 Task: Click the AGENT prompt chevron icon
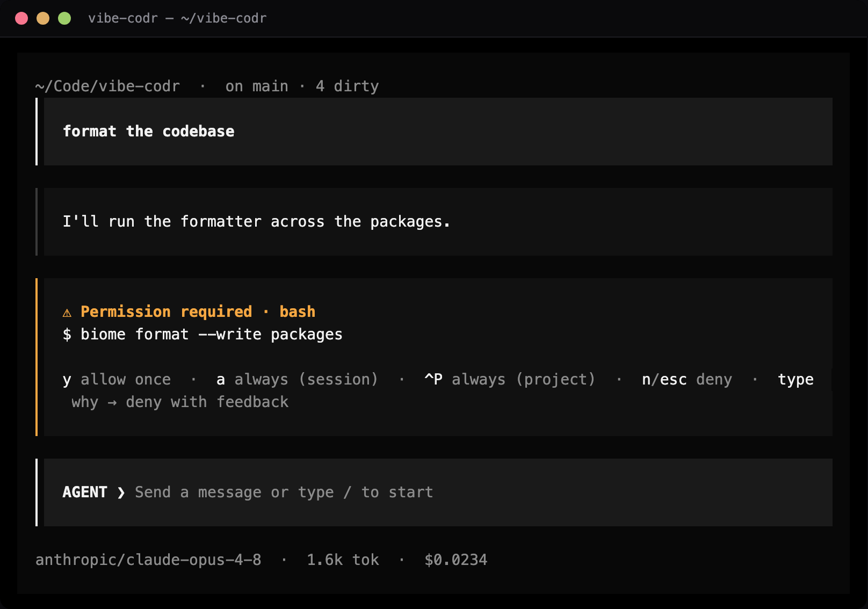[x=121, y=492]
